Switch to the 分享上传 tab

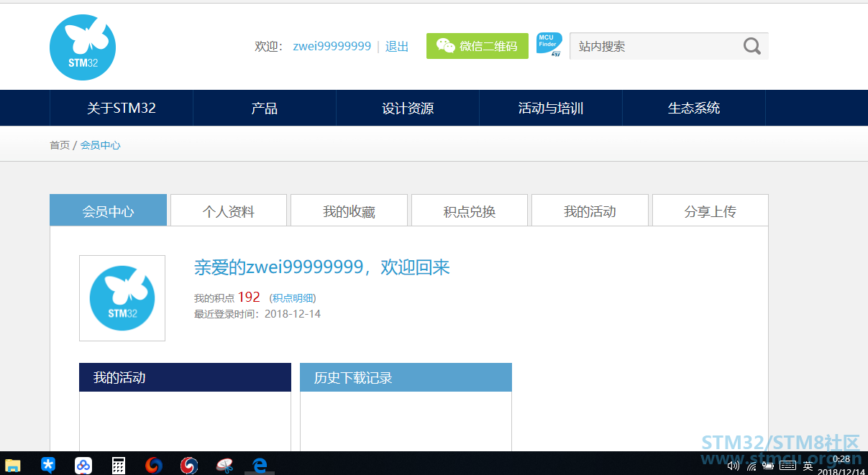(711, 211)
